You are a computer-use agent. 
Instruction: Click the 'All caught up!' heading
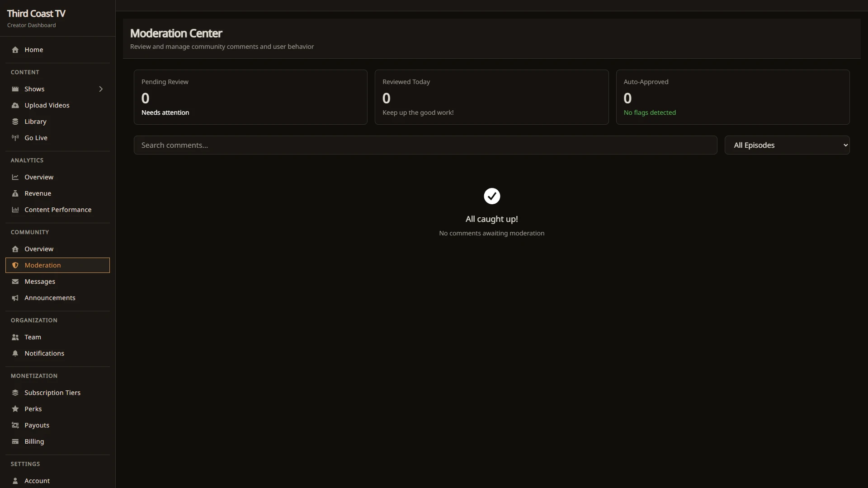tap(492, 219)
